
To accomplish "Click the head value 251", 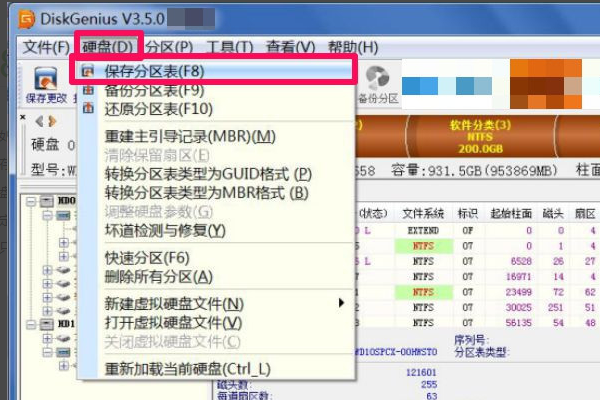I will click(x=555, y=307).
